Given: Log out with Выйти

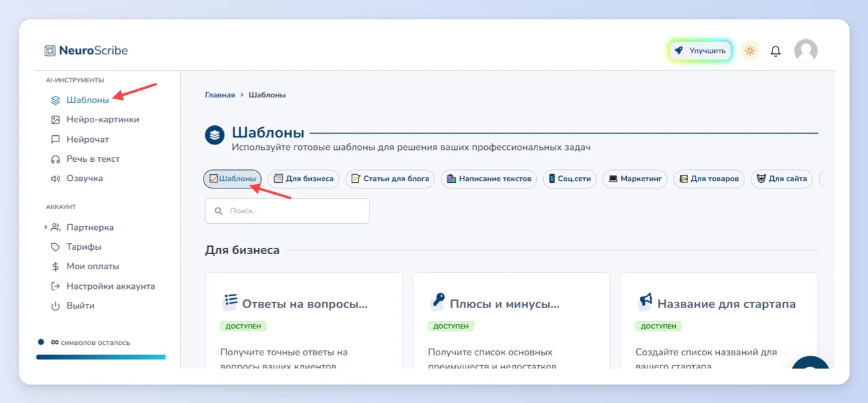Looking at the screenshot, I should tap(73, 306).
